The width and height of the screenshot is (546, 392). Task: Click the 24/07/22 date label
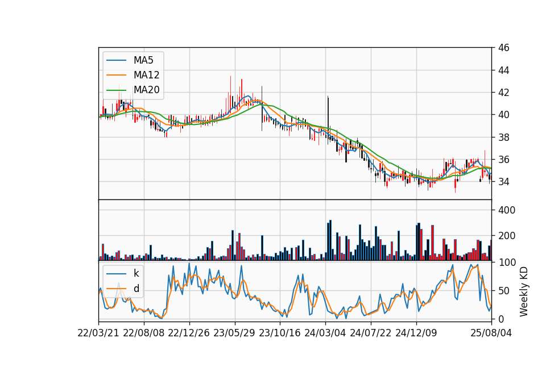370,333
